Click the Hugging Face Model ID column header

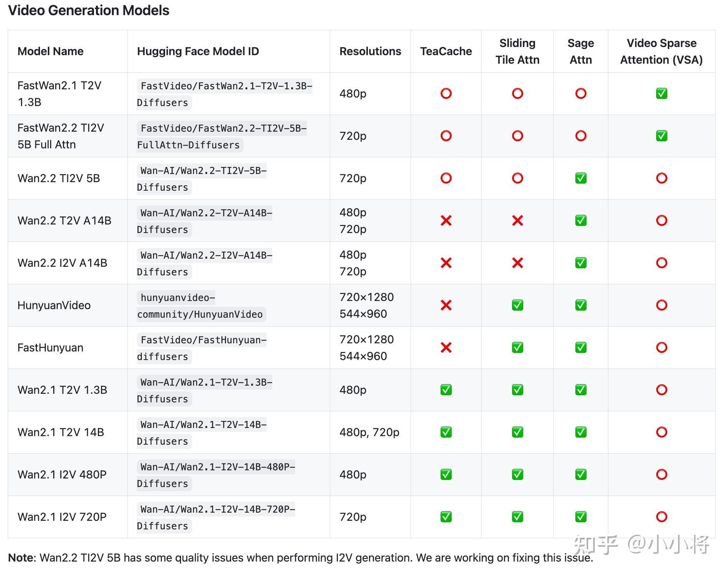[198, 51]
